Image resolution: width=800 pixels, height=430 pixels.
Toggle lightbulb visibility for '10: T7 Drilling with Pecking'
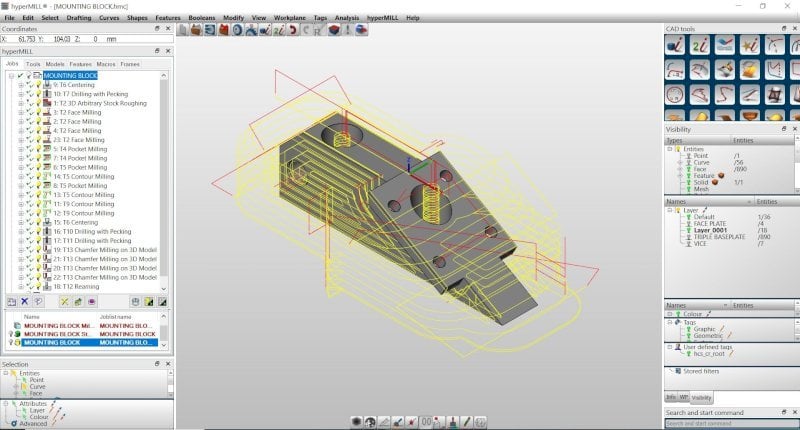(x=38, y=94)
